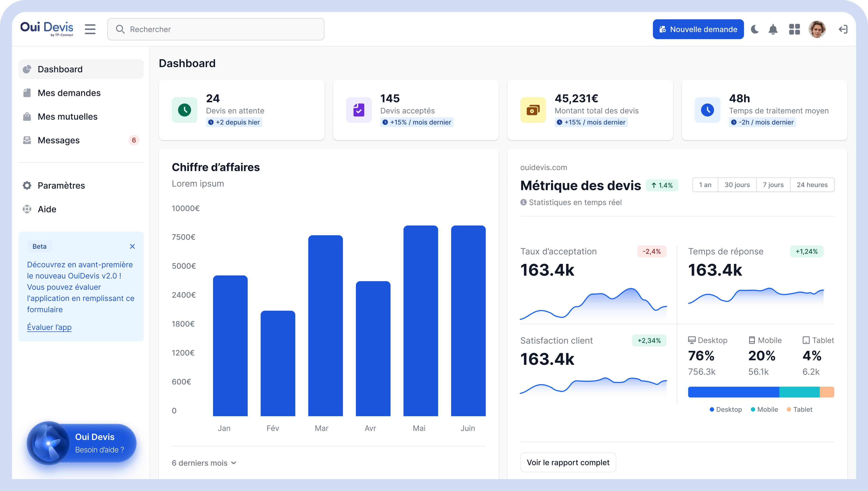Click the green clock icon for Devis en attente

pos(184,110)
